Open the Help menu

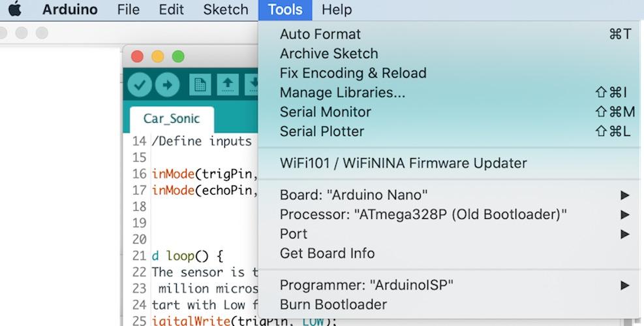tap(337, 9)
